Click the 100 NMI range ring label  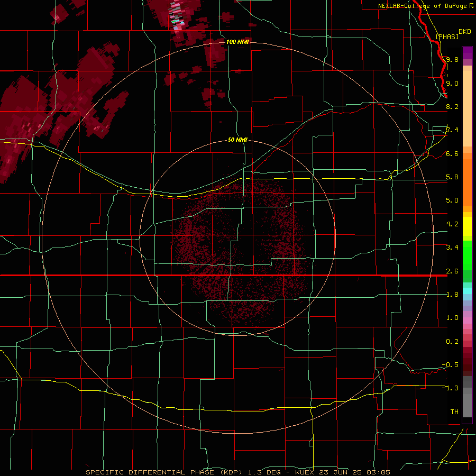[237, 42]
